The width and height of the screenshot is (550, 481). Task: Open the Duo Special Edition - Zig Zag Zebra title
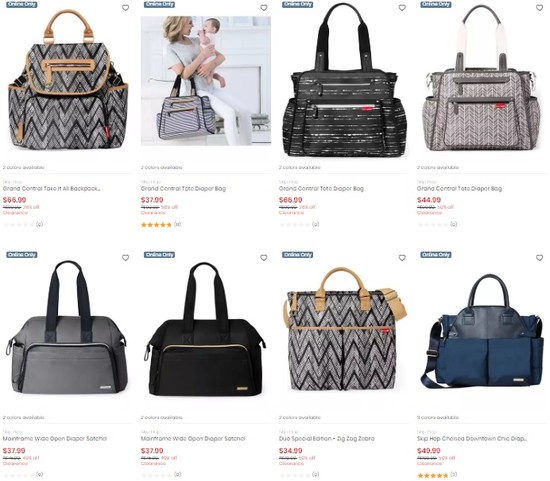coord(327,439)
